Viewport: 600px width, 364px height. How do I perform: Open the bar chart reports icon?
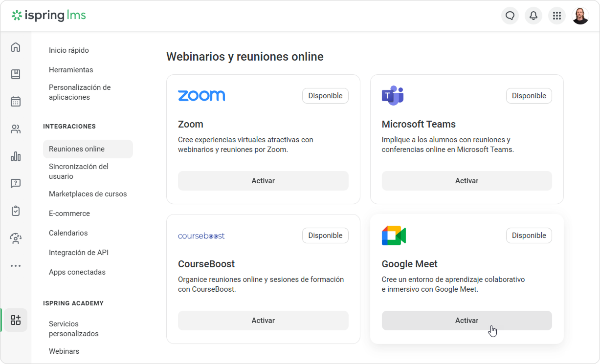coord(16,156)
